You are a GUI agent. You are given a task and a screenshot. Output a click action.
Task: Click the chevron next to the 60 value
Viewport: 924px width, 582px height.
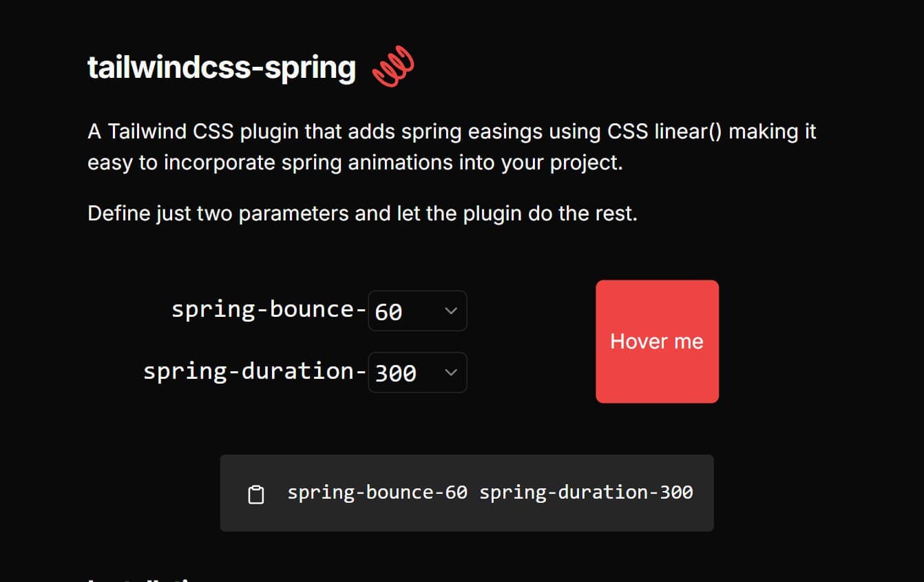[x=451, y=311]
